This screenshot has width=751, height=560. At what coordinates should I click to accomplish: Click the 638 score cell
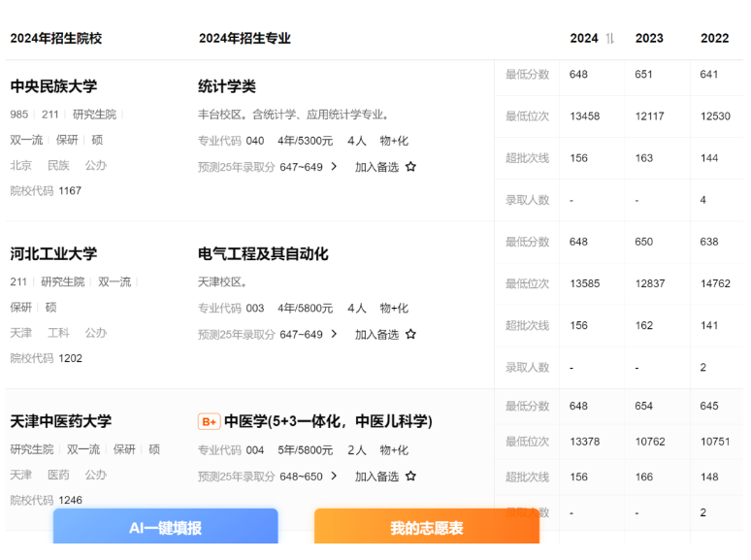[709, 243]
